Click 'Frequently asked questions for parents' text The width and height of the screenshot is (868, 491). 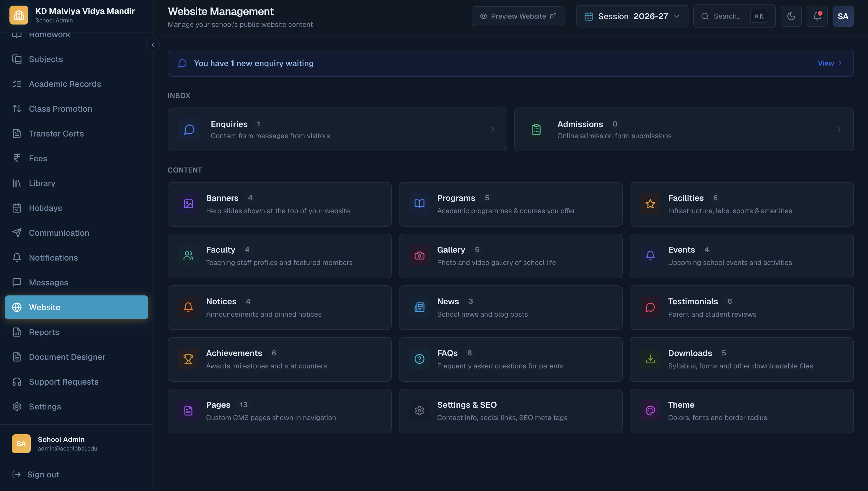point(500,366)
